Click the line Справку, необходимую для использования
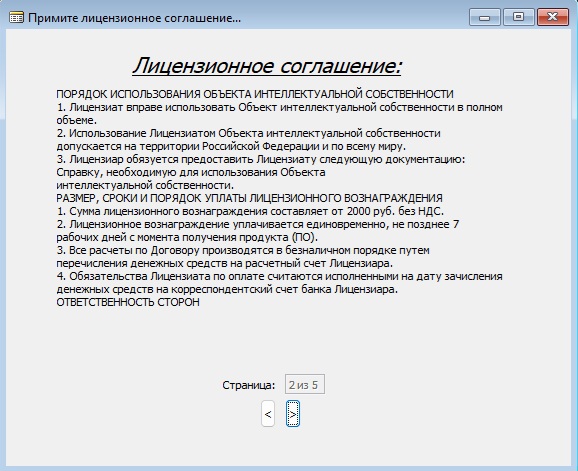Viewport: 578px width, 471px height. [191, 172]
